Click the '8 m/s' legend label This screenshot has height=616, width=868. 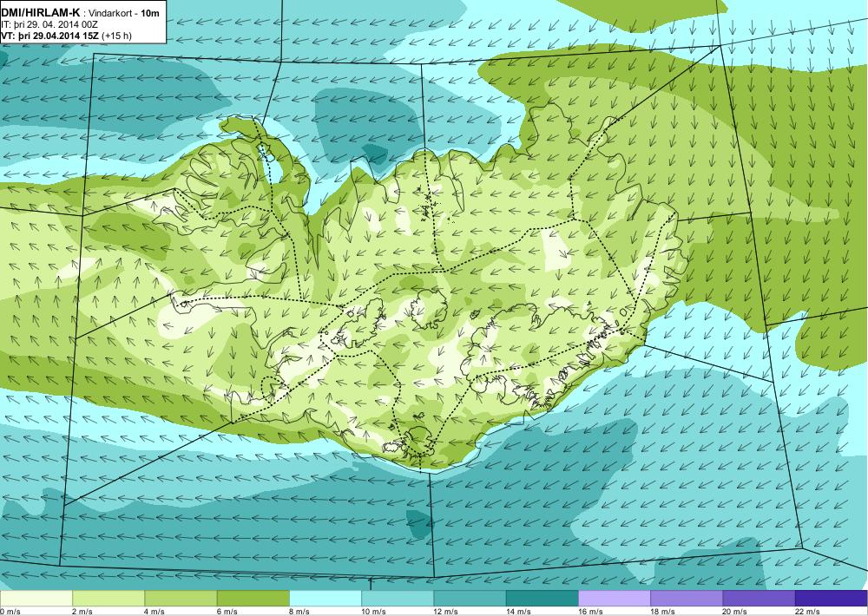click(x=299, y=612)
